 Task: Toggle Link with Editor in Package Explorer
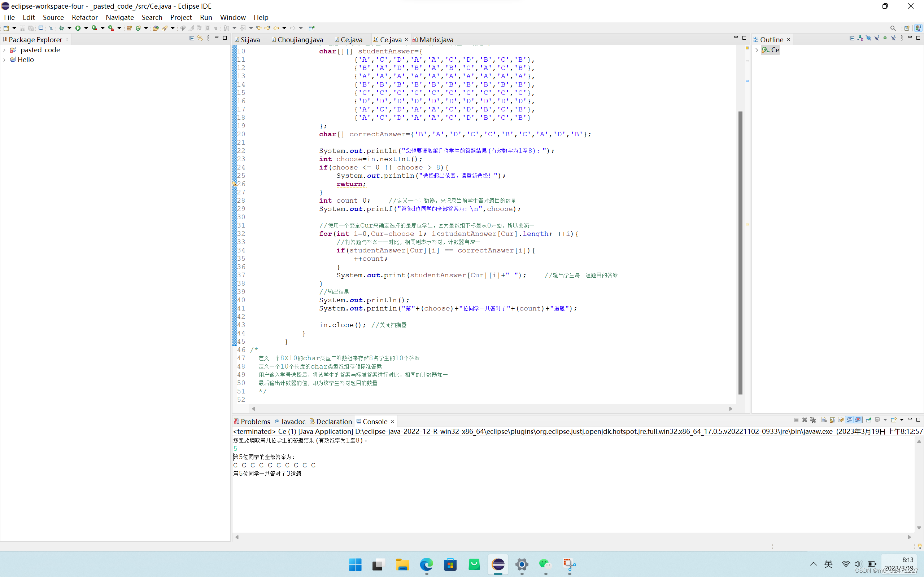[200, 38]
